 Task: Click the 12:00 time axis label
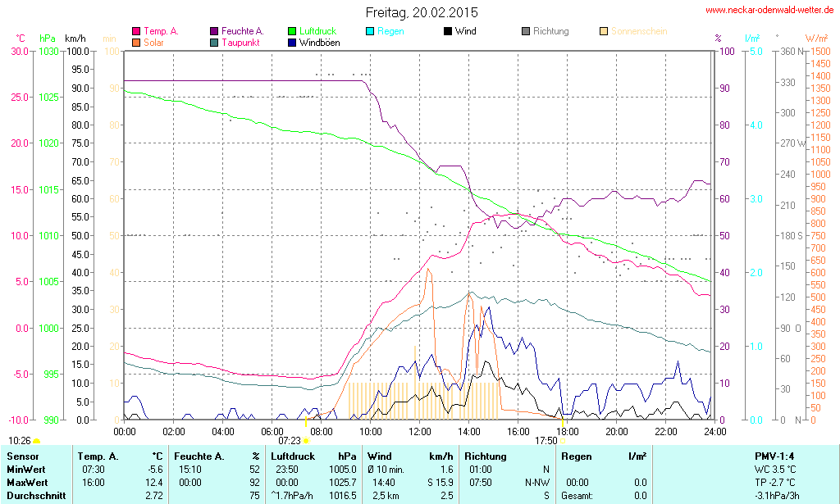[419, 431]
